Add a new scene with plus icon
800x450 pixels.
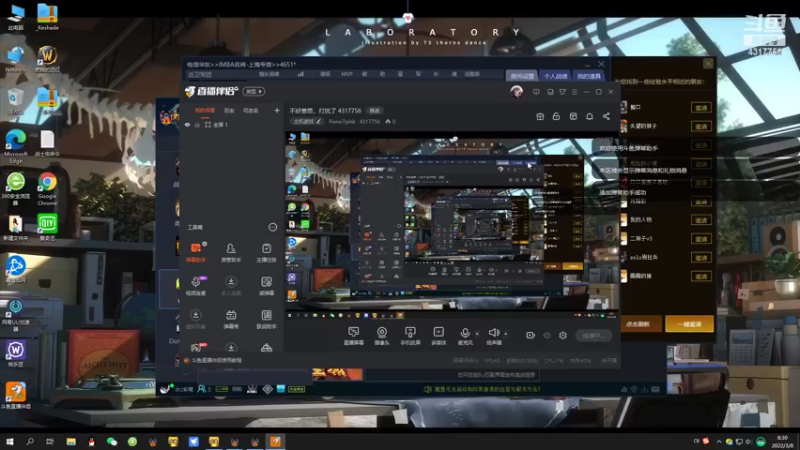click(277, 110)
